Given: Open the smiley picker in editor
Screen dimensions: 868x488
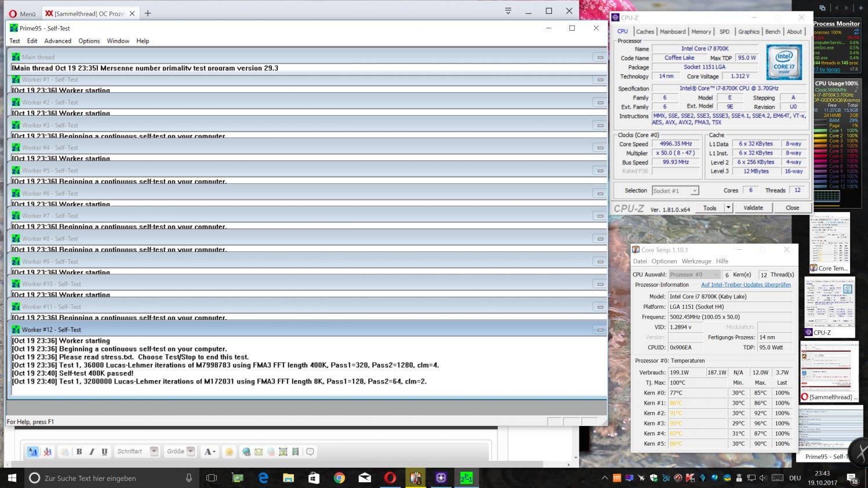Looking at the screenshot, I should (230, 451).
